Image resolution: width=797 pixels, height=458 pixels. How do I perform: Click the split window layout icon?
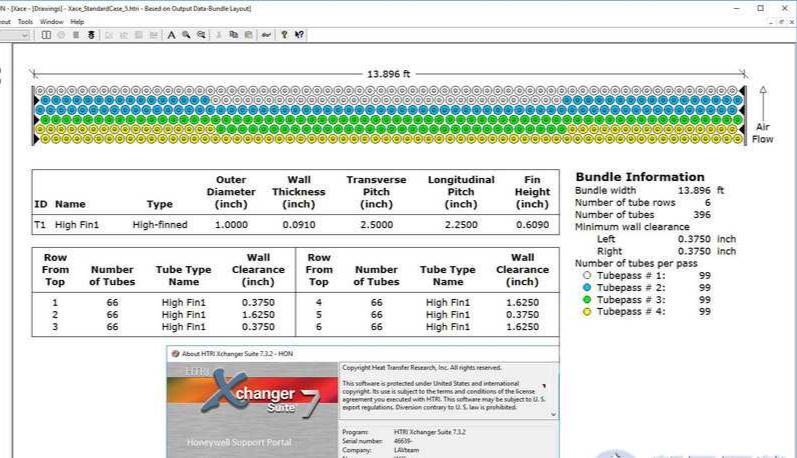click(47, 35)
